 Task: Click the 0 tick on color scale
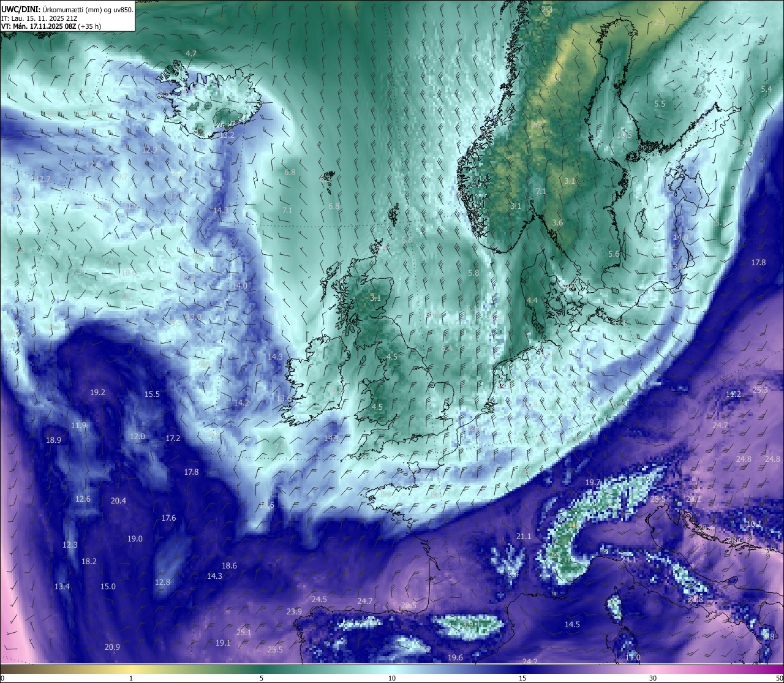coord(2,678)
